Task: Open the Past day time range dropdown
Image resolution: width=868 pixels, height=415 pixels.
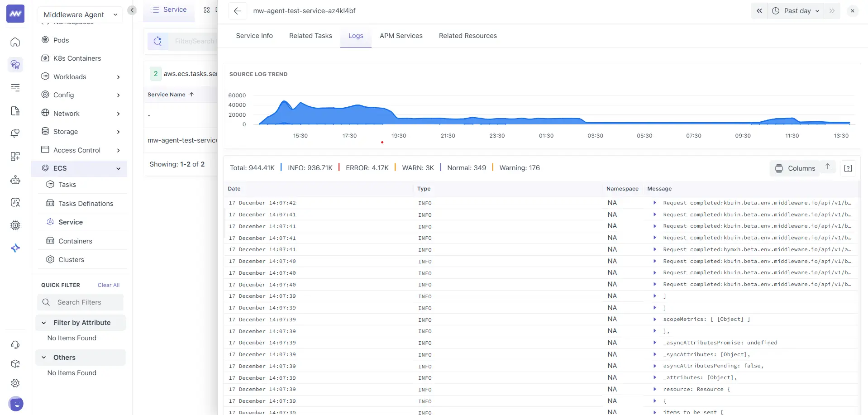Action: 796,10
